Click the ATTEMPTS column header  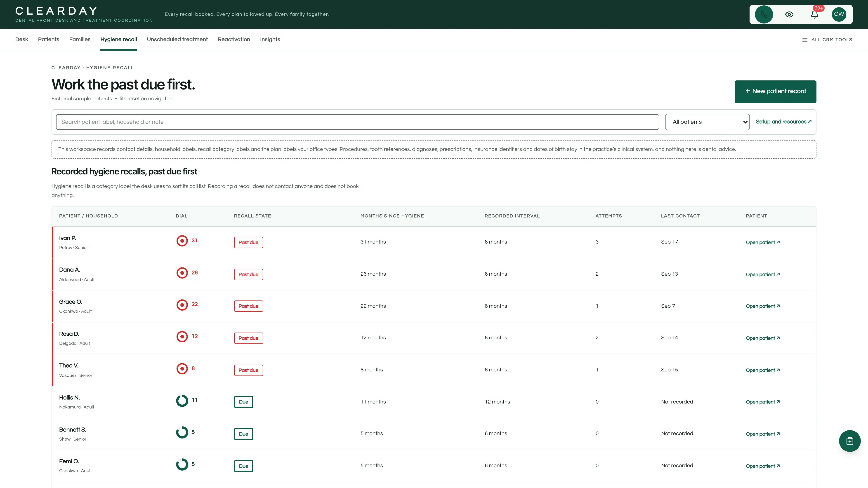(609, 216)
